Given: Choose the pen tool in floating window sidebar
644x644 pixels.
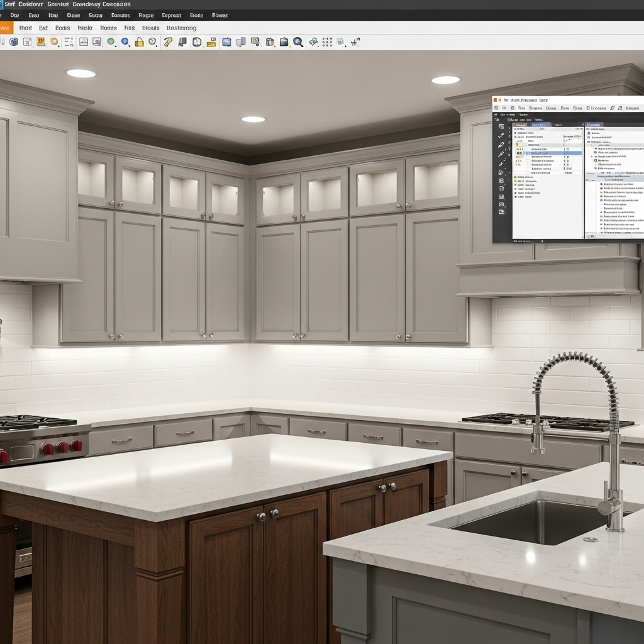Looking at the screenshot, I should pyautogui.click(x=501, y=145).
